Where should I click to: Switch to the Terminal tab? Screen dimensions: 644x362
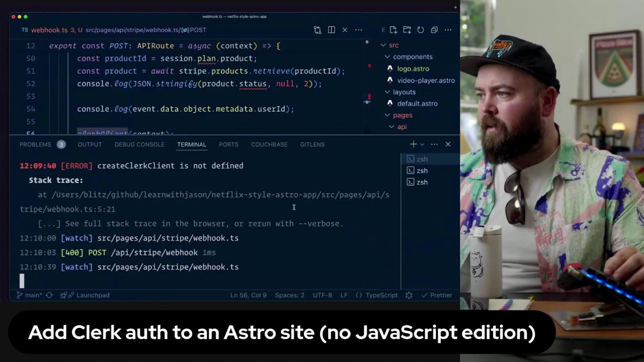coord(192,144)
